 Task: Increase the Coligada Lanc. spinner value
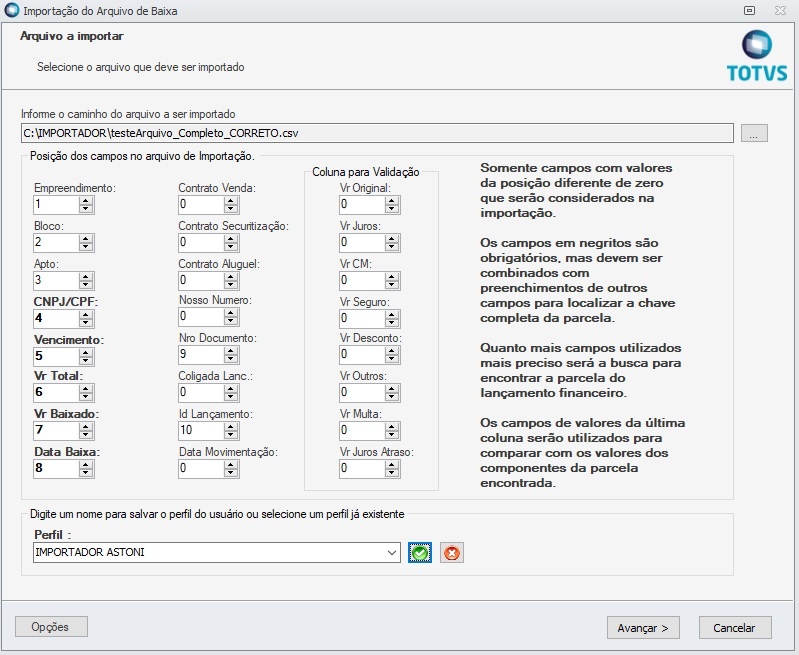pyautogui.click(x=231, y=388)
